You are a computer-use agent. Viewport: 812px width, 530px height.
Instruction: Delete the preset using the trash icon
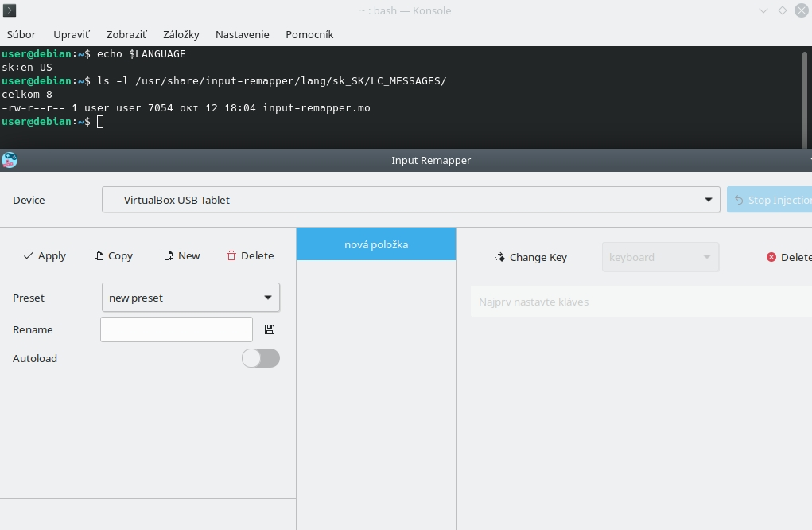point(230,255)
